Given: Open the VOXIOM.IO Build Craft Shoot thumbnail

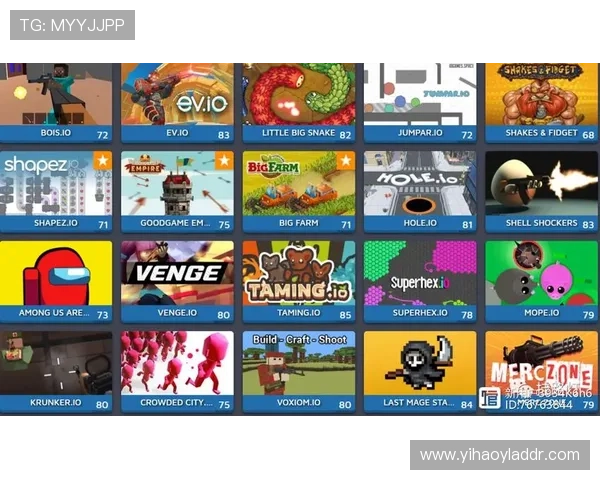Looking at the screenshot, I should tap(299, 363).
